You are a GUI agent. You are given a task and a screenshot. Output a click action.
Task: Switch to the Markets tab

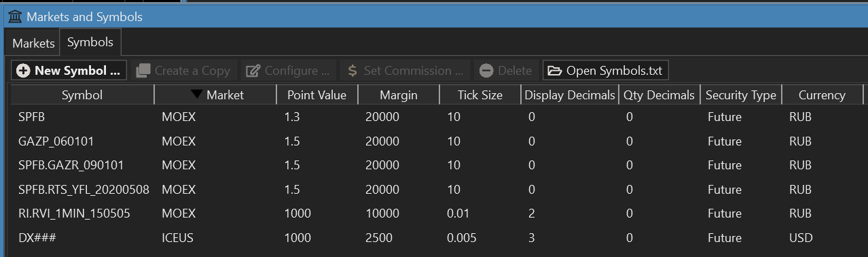(x=33, y=43)
